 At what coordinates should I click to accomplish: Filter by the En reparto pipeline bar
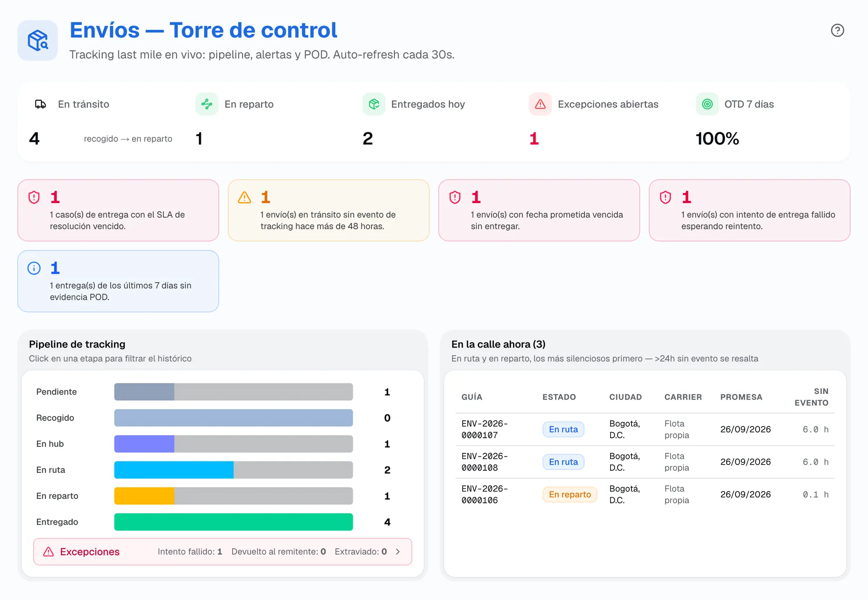pyautogui.click(x=233, y=496)
